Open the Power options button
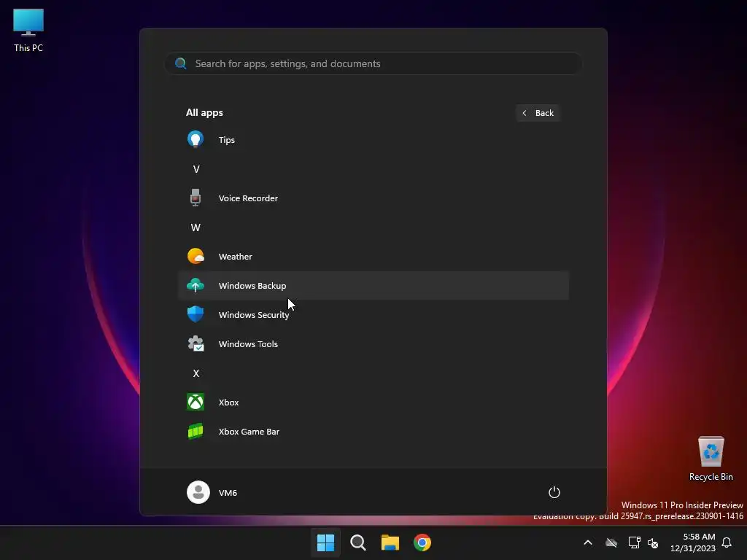747x560 pixels. click(x=554, y=492)
